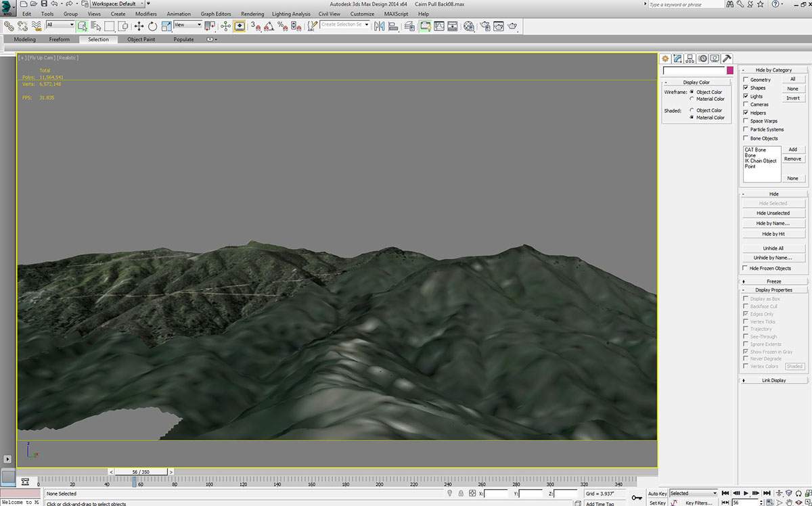Open the Utilities hammer panel tab
The image size is (812, 506).
[x=727, y=59]
